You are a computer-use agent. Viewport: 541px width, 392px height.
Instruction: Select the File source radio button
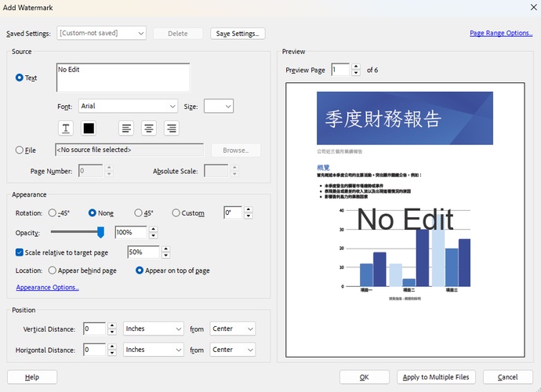click(20, 150)
